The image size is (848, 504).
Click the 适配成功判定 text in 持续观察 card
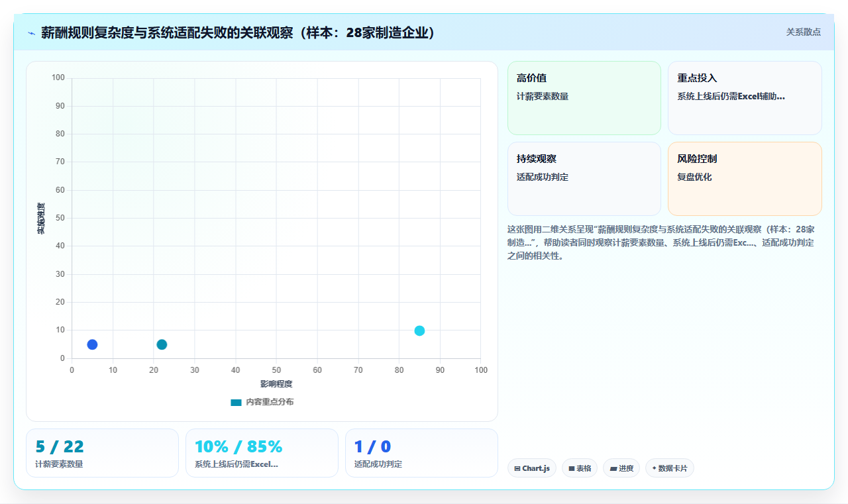(x=543, y=177)
